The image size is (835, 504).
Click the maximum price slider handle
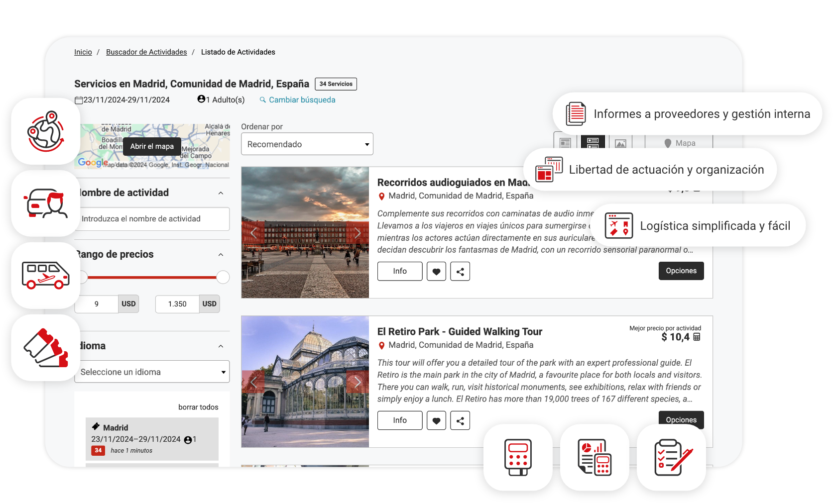(x=223, y=277)
